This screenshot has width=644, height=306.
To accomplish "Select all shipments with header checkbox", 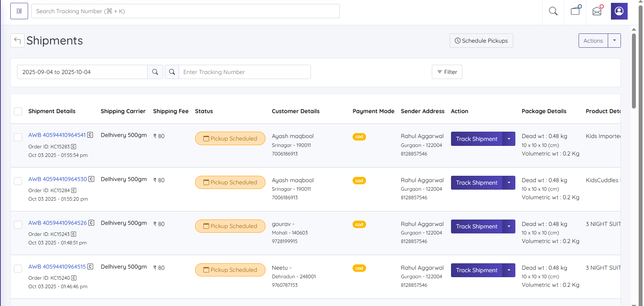I will (x=18, y=111).
